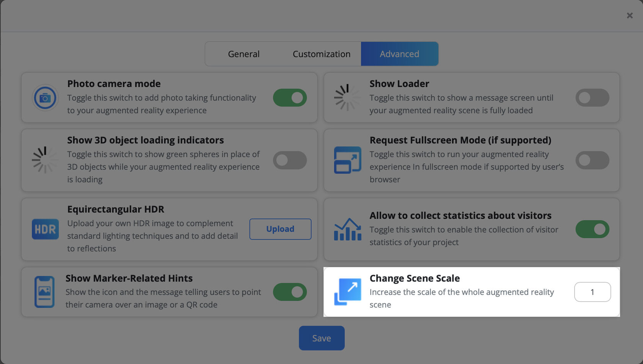Screen dimensions: 643x364
Task: Focus the scene scale number field
Action: (592, 292)
